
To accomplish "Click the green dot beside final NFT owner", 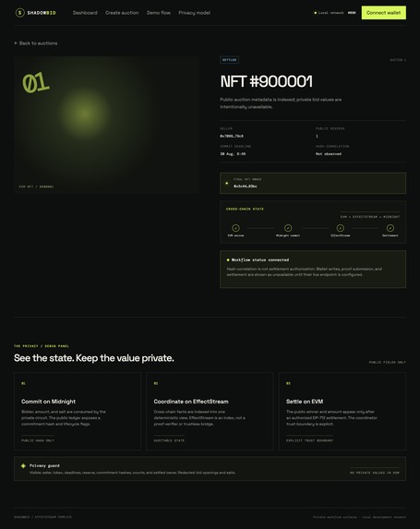I will 227,183.
